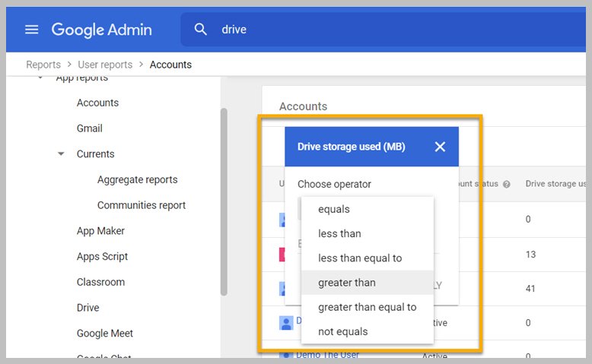Click the search magnifier icon
Viewport: 592px width, 364px height.
[x=200, y=29]
